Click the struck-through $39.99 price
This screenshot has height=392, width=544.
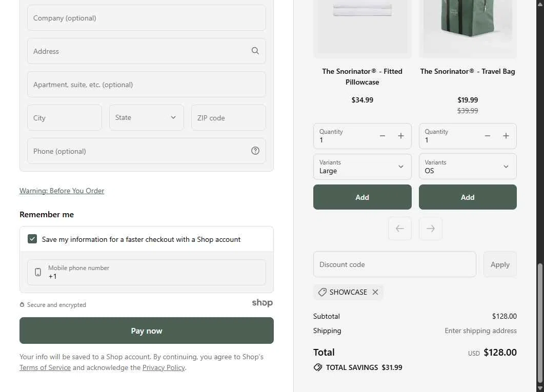[468, 111]
